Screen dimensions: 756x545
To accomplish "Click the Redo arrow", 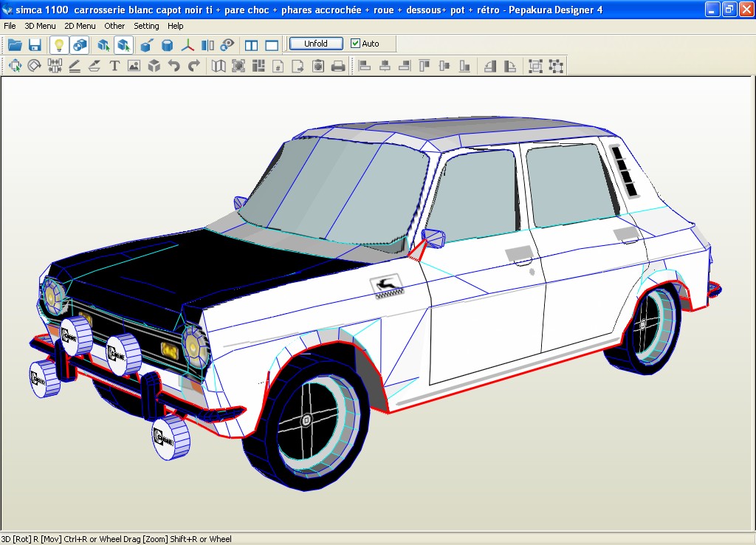I will pos(194,66).
